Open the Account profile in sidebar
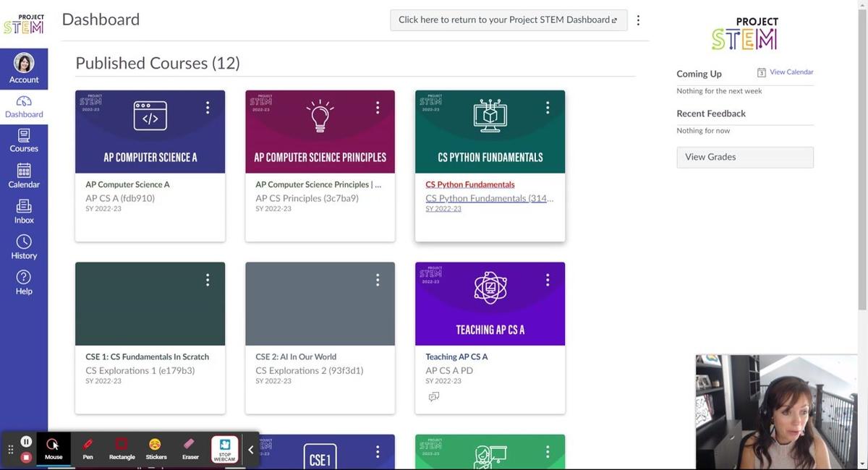Image resolution: width=868 pixels, height=470 pixels. click(x=24, y=68)
